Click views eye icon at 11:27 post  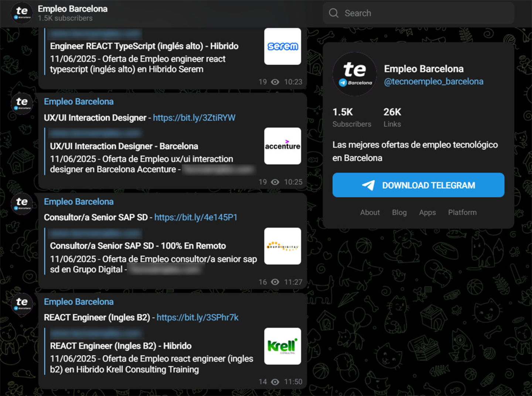coord(275,282)
